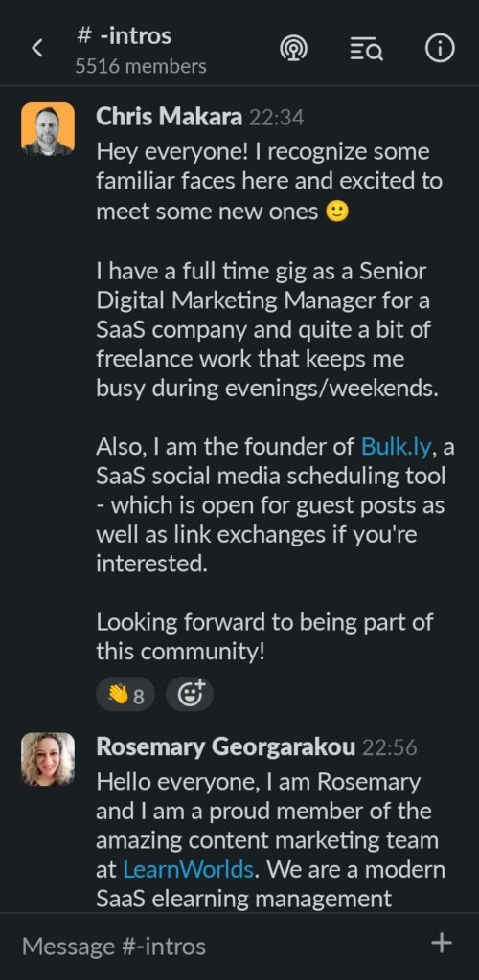
Task: Tap the 22:56 message timestamp
Action: pyautogui.click(x=390, y=747)
